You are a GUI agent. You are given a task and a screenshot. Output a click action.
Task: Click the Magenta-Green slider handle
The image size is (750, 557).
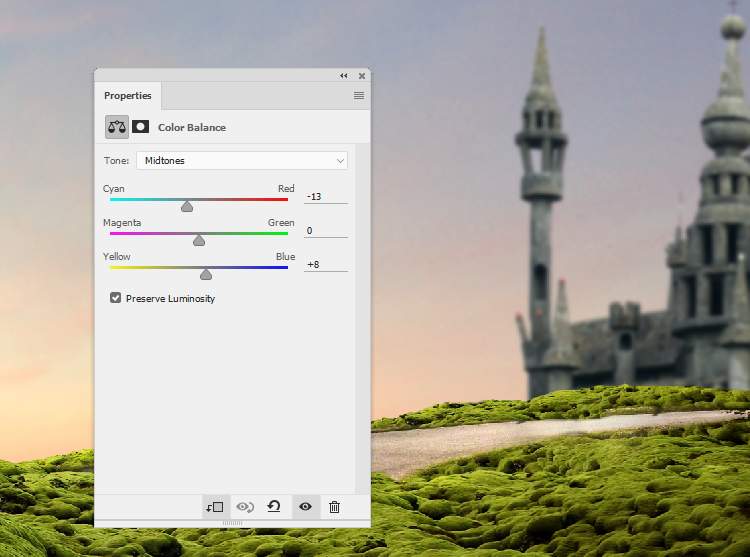[x=199, y=240]
